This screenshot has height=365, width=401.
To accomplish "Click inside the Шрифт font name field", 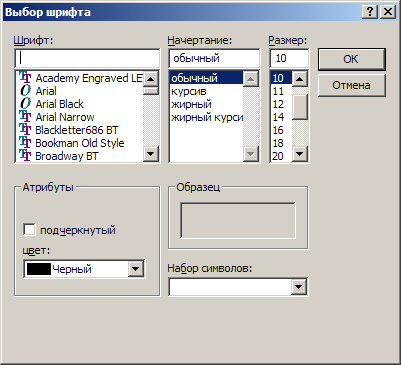I will click(87, 58).
